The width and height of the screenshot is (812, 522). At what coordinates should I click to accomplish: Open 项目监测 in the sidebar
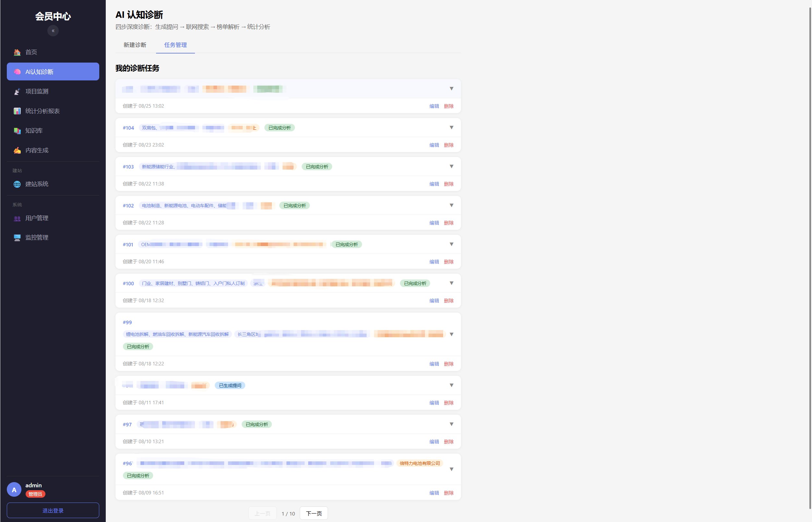(53, 91)
